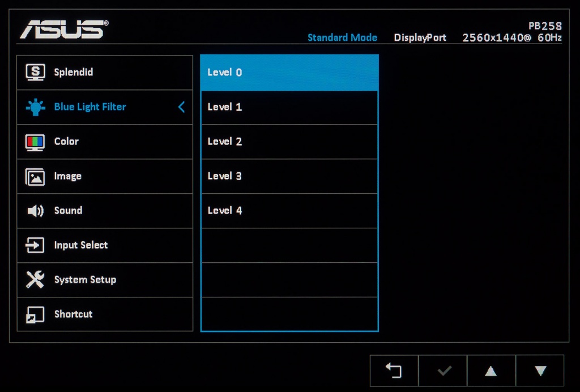Select the Shortcut icon
580x392 pixels.
[x=35, y=314]
